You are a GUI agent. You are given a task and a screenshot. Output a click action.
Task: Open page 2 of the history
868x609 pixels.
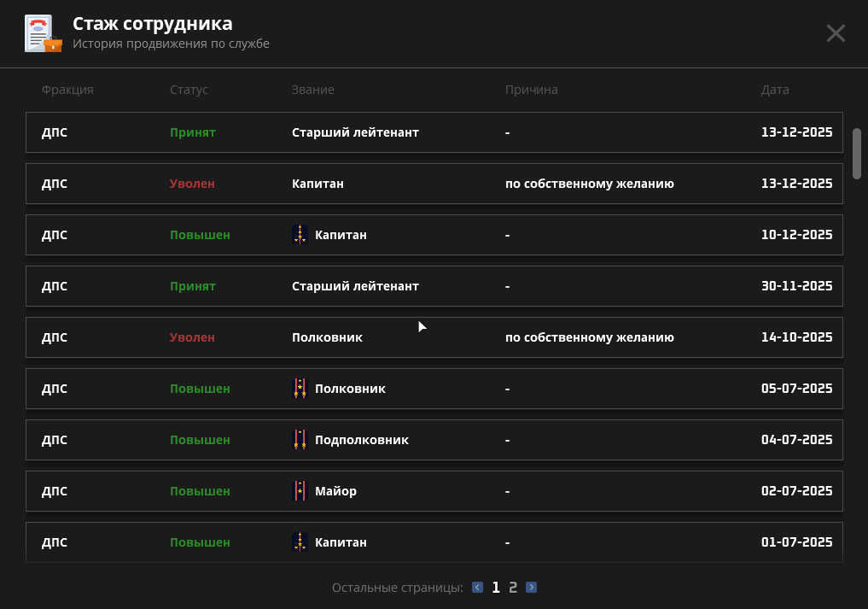point(513,587)
